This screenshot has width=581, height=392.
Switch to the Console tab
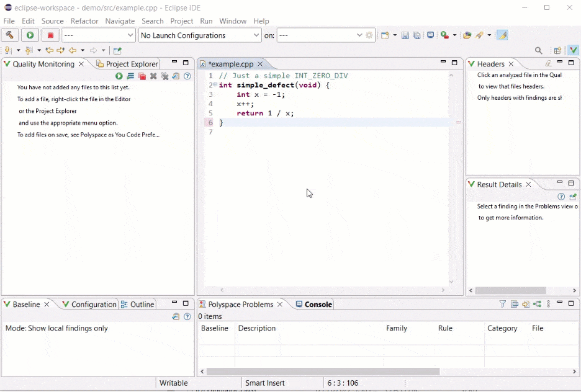(314, 305)
